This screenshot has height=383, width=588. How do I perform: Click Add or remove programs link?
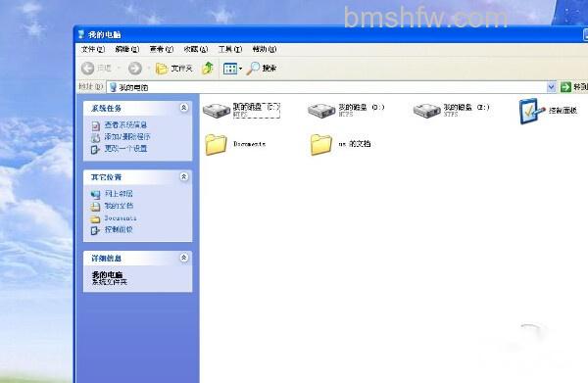127,137
